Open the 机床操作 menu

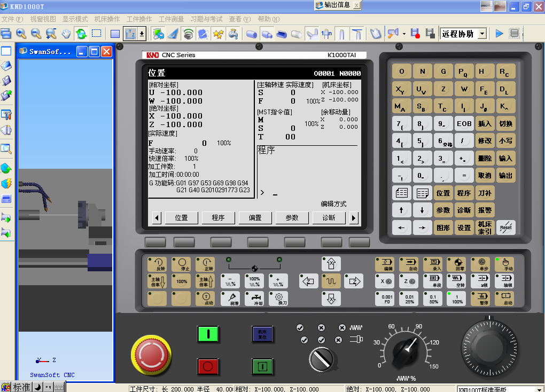107,19
